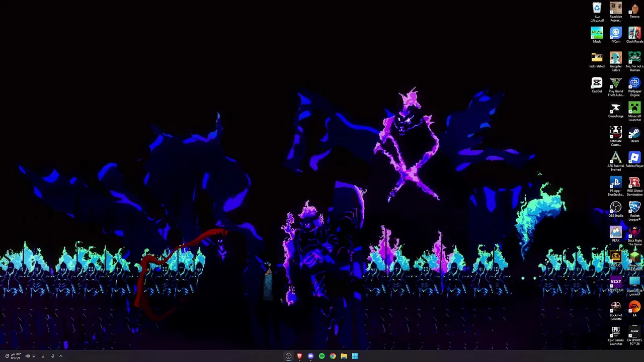644x362 pixels.
Task: Open the volume speaker tray control
Action: pos(28,356)
